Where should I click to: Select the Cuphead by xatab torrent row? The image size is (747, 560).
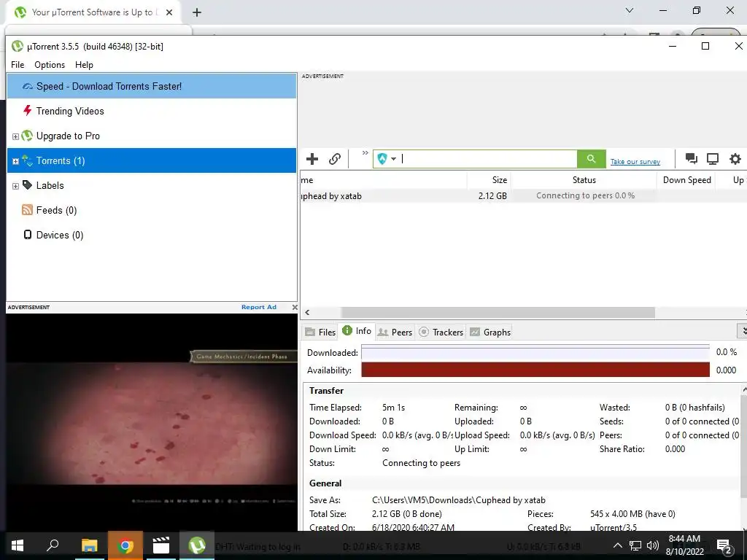pyautogui.click(x=523, y=195)
